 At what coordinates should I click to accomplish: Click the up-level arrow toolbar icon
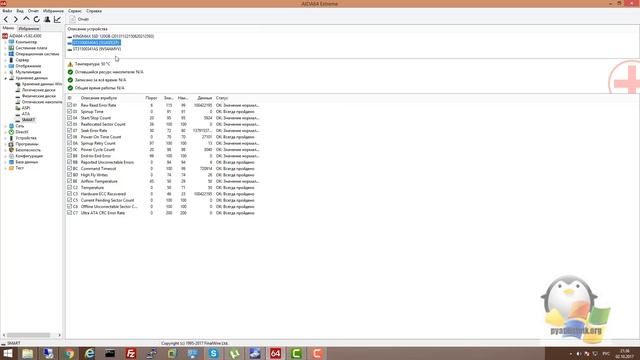pyautogui.click(x=26, y=19)
